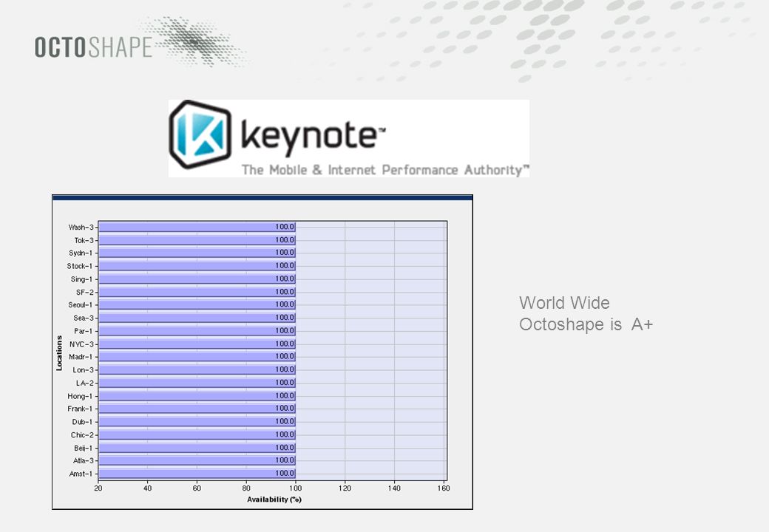The width and height of the screenshot is (769, 532).
Task: Click the 100.0 value on LA-2 bar
Action: 285,383
